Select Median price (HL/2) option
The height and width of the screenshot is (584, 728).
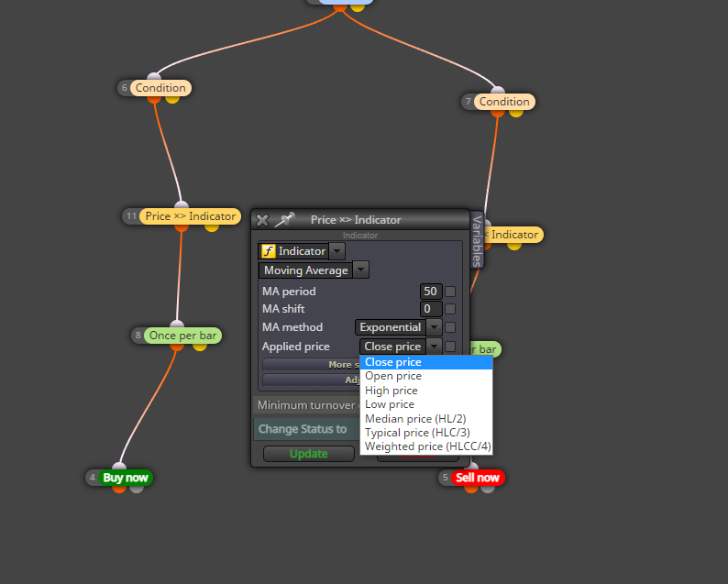[426, 419]
